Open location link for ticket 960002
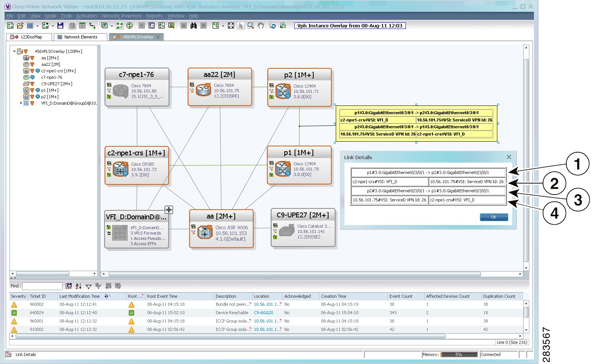The width and height of the screenshot is (593, 364). [x=268, y=305]
